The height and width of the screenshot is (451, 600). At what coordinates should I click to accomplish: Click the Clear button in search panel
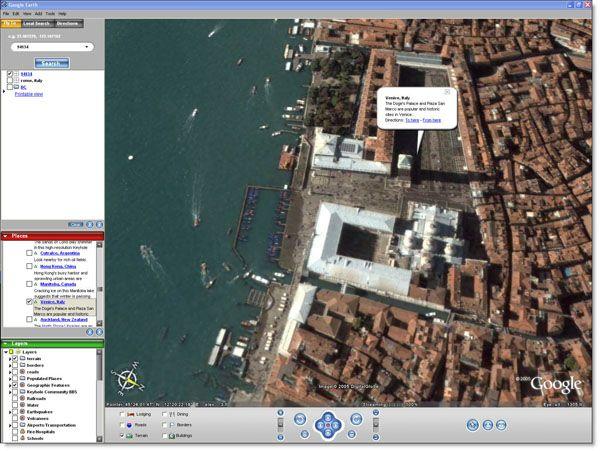click(x=75, y=225)
